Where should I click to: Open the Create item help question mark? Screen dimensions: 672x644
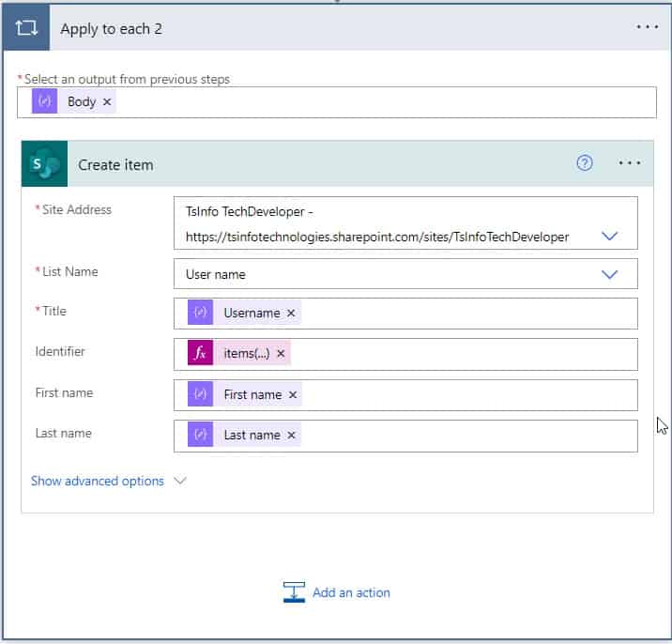(584, 163)
